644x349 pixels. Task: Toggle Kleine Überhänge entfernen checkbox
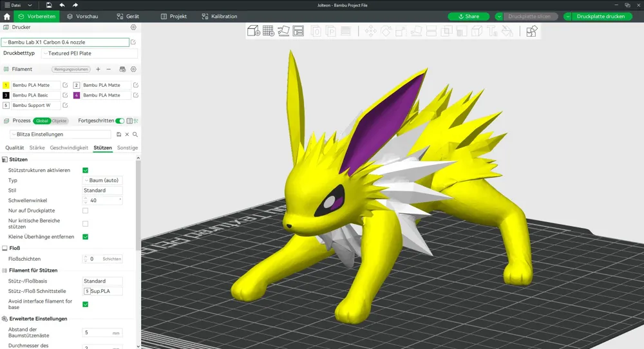tap(86, 237)
